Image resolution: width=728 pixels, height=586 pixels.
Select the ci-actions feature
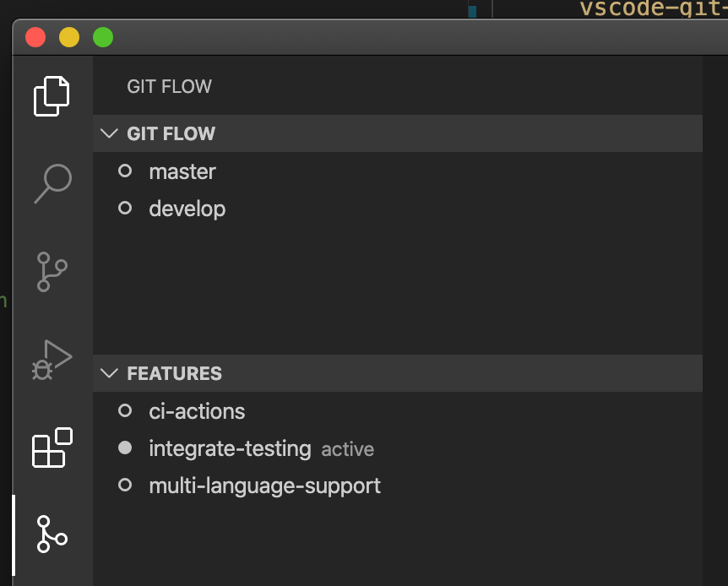coord(197,411)
